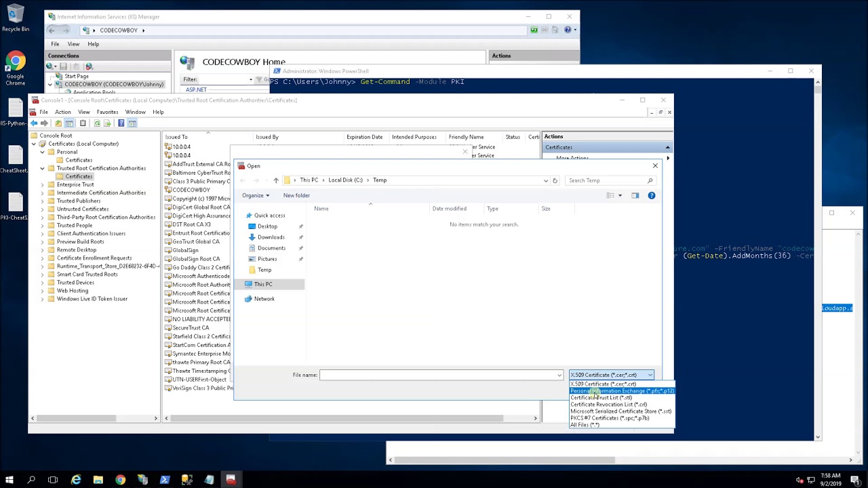
Task: Select Personal Information Exchange (*.pfx;*.p12) option
Action: [x=623, y=391]
